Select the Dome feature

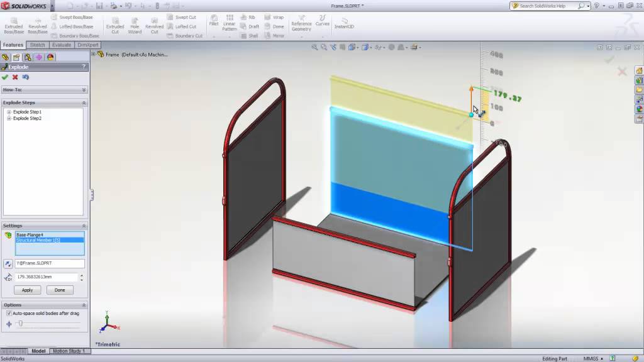pyautogui.click(x=274, y=26)
